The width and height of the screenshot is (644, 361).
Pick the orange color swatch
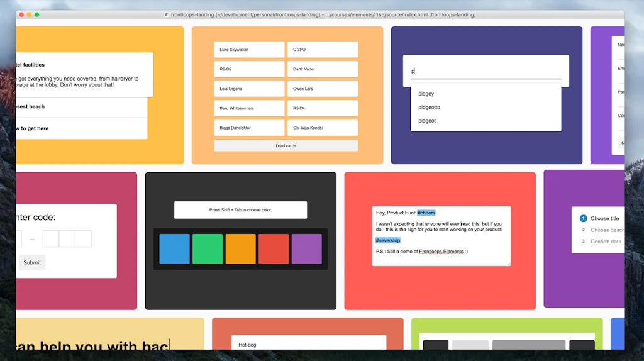tap(241, 249)
